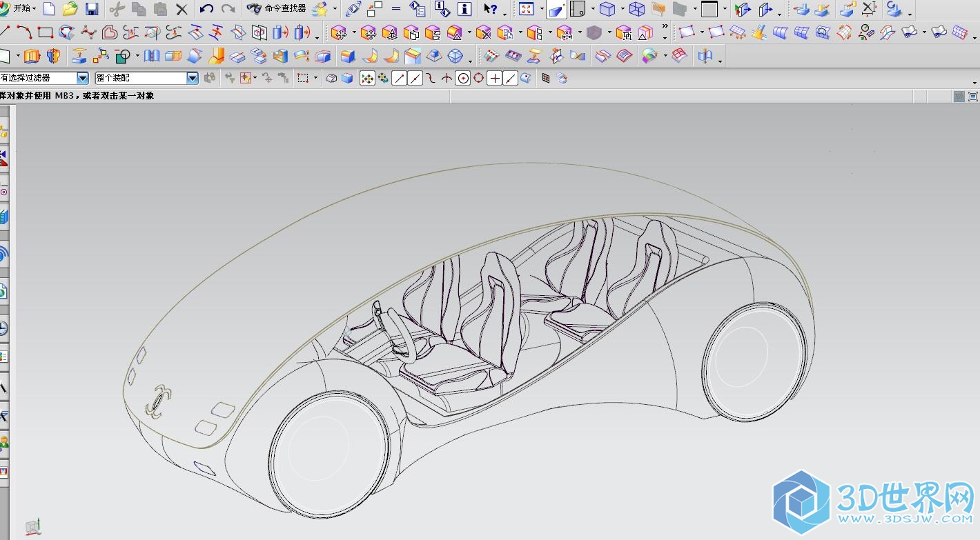980x540 pixels.
Task: Click the Move Face synchronous modeling icon
Action: click(x=338, y=32)
